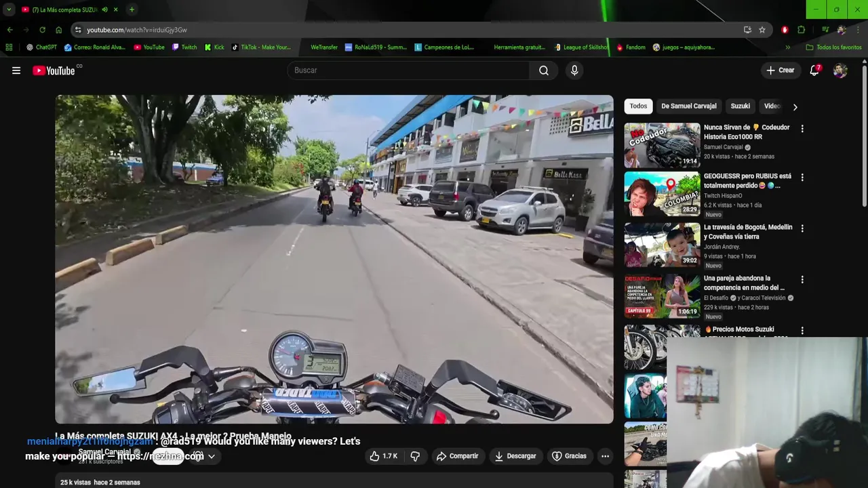
Task: Select the Video filter chip
Action: point(772,106)
